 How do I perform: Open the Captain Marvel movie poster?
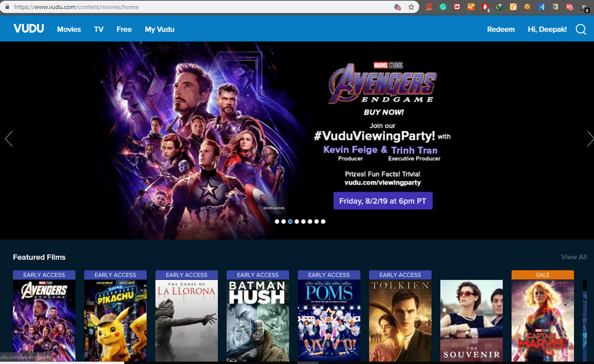click(x=543, y=320)
